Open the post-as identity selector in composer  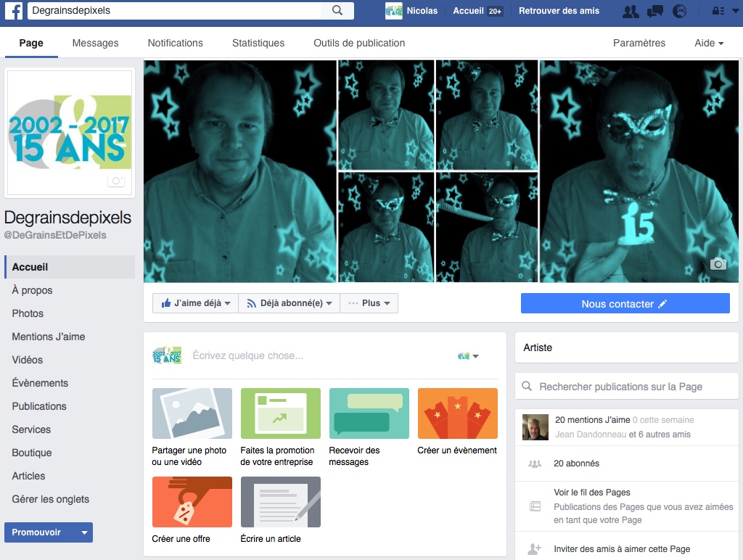pyautogui.click(x=468, y=356)
